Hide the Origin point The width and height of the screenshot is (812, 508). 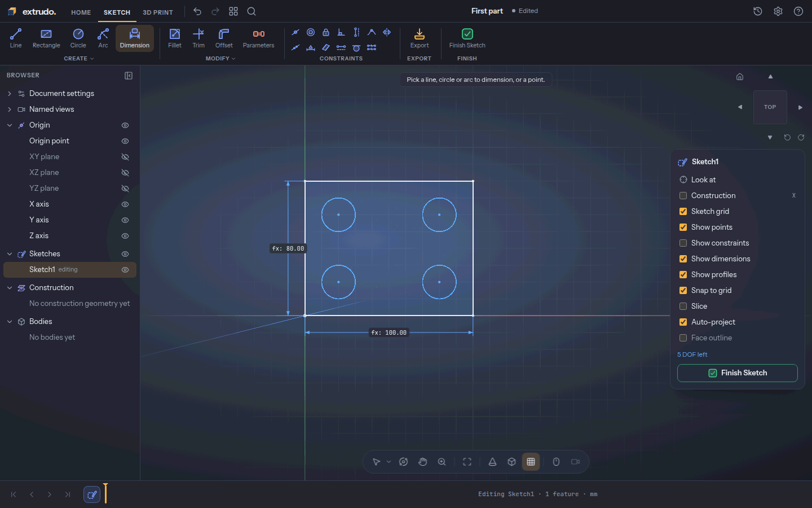pos(125,141)
